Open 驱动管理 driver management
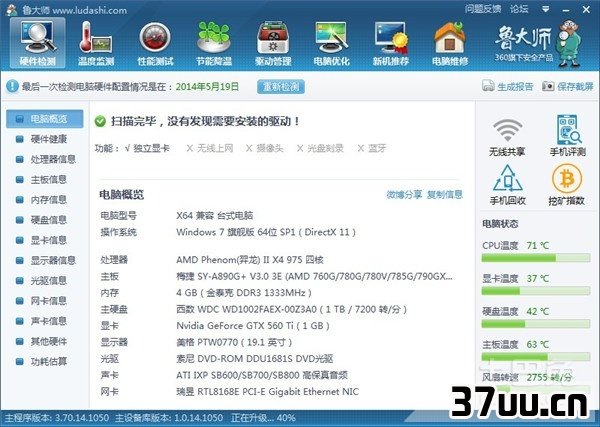 (273, 43)
